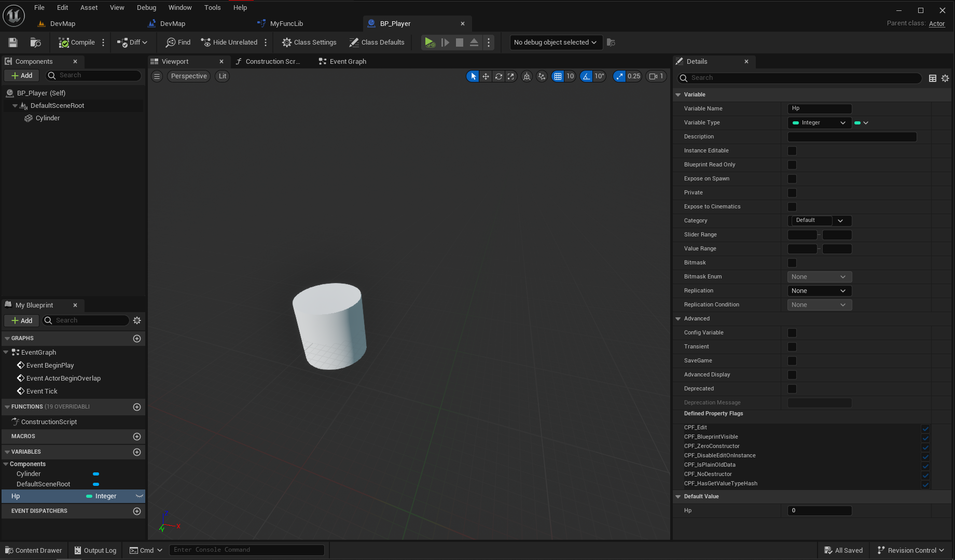Click the Browse to asset icon

pos(35,43)
